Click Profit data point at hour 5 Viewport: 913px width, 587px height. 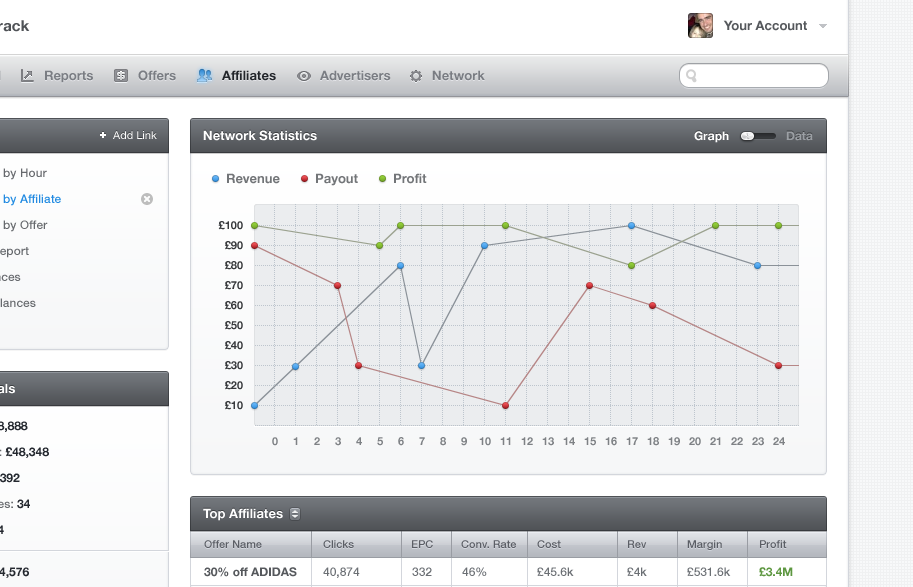pos(380,246)
